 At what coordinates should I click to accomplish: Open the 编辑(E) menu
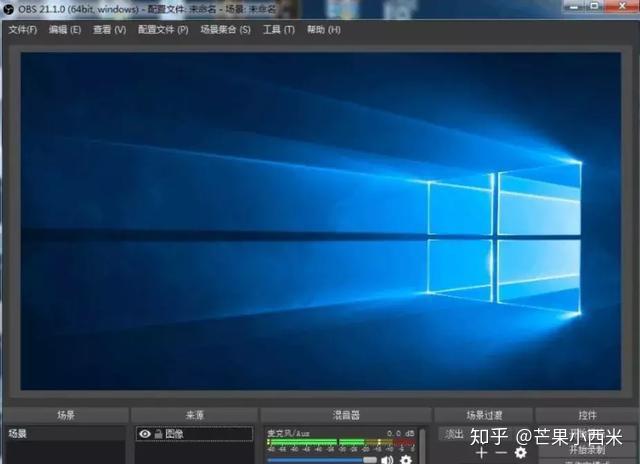click(x=65, y=30)
